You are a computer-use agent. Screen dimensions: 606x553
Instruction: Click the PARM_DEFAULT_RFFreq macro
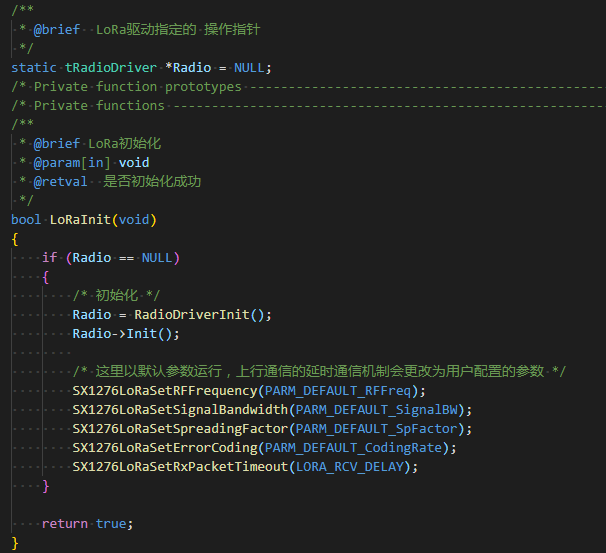[x=338, y=391]
